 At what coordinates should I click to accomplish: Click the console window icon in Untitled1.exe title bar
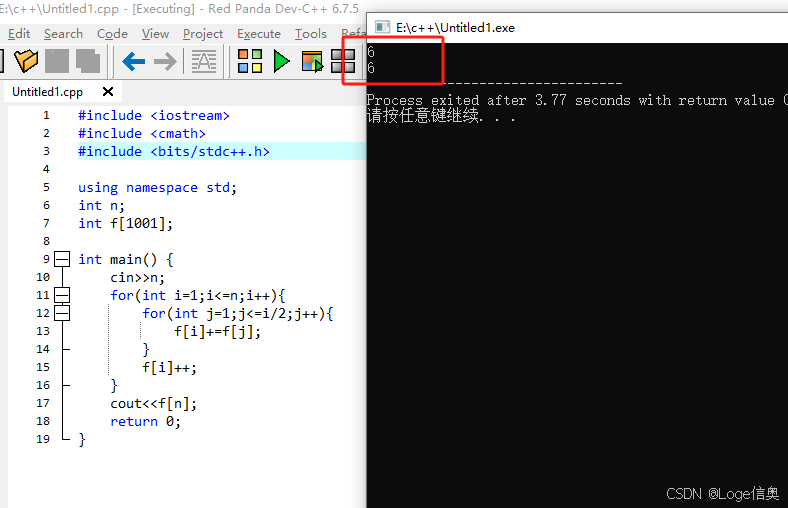coord(382,27)
